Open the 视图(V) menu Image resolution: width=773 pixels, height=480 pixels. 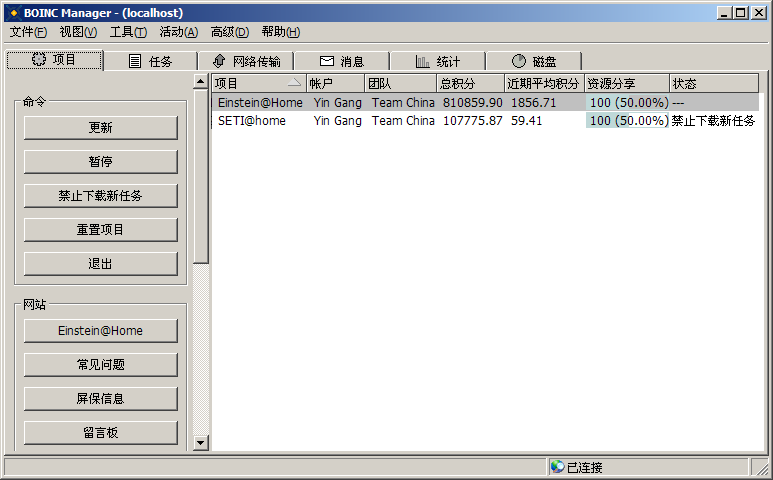(78, 32)
